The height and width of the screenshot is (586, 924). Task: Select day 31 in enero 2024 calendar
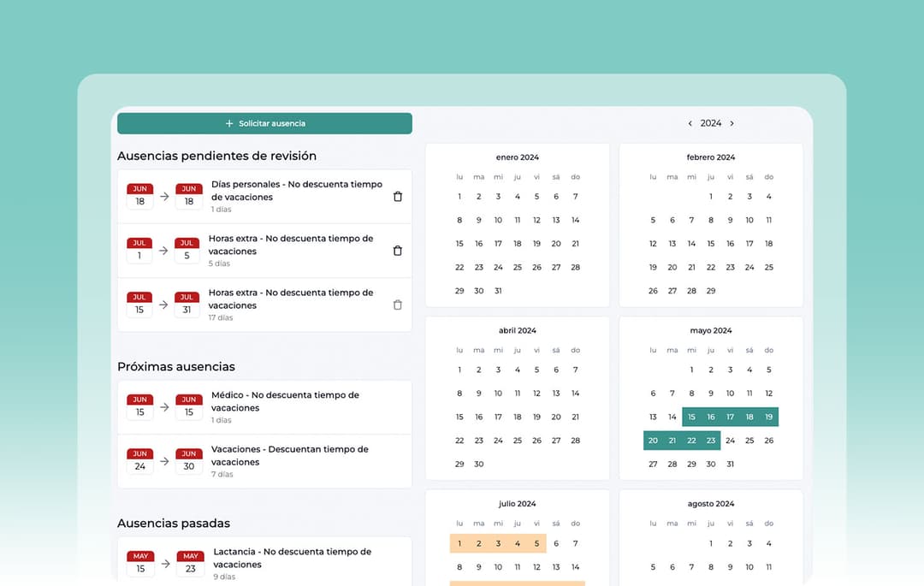[x=498, y=291]
